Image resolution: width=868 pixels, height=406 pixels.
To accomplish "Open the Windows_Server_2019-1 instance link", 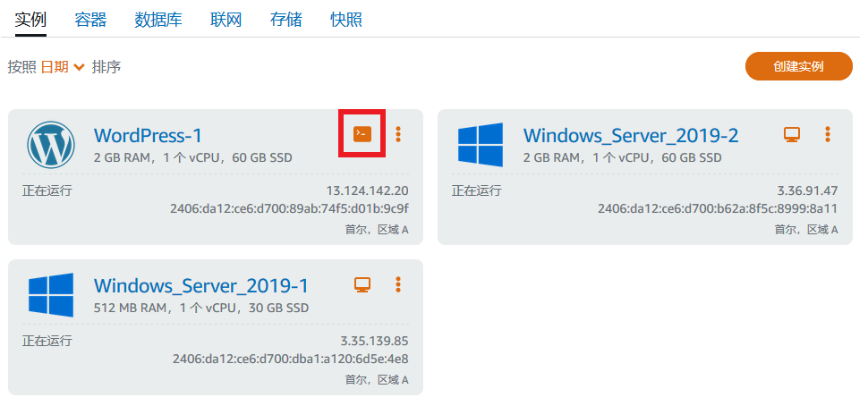I will pos(201,286).
